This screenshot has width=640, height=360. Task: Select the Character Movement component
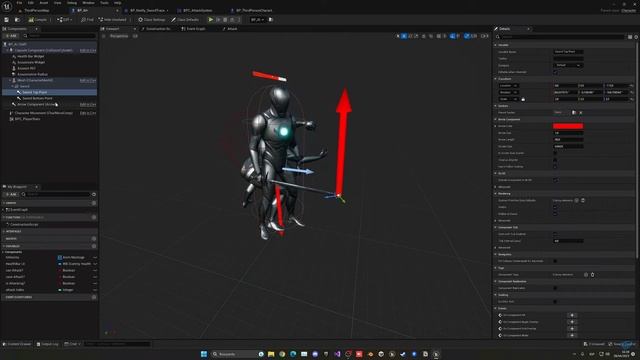tap(43, 113)
